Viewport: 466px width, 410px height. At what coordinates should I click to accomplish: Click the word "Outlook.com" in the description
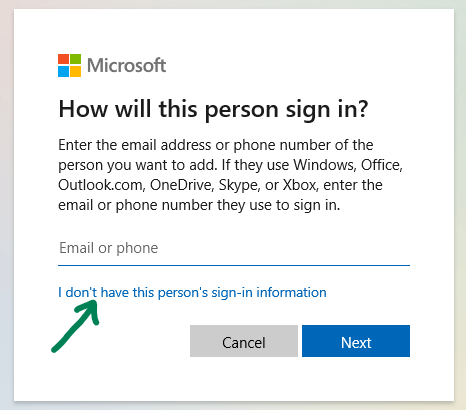(101, 185)
